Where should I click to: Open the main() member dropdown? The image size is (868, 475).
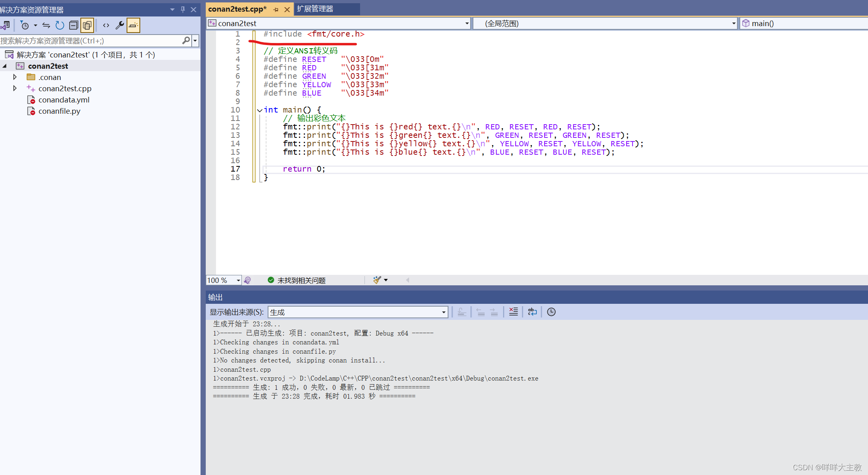tap(804, 23)
